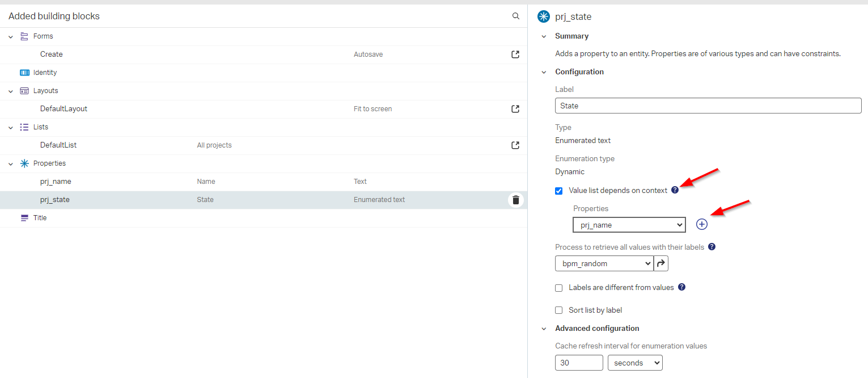Click the plus icon to add property

click(702, 225)
